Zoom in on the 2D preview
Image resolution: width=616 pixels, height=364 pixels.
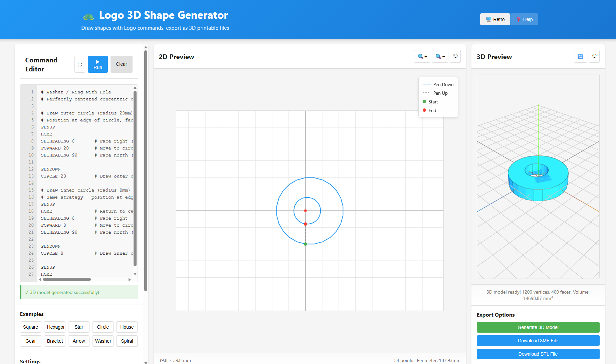(x=422, y=56)
